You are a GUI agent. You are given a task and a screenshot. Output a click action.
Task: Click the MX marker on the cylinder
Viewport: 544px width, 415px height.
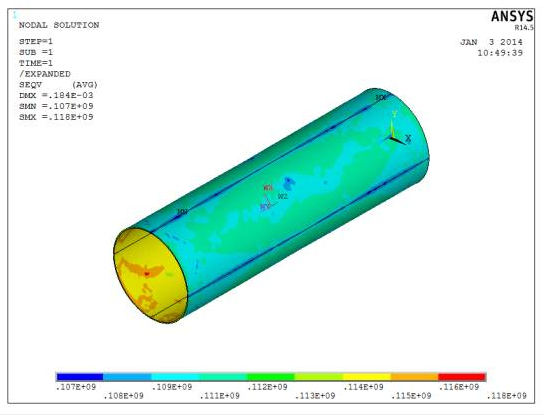(381, 98)
